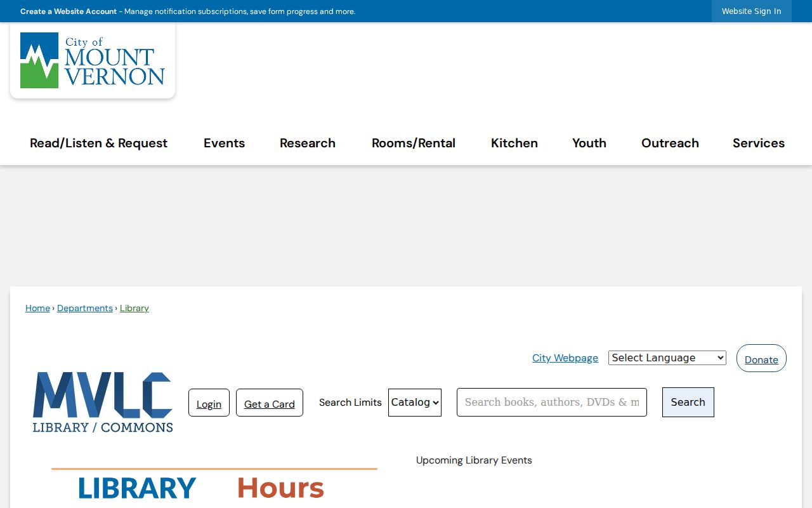Screen dimensions: 812x508
Task: Click the Get a Card button
Action: pos(270,403)
